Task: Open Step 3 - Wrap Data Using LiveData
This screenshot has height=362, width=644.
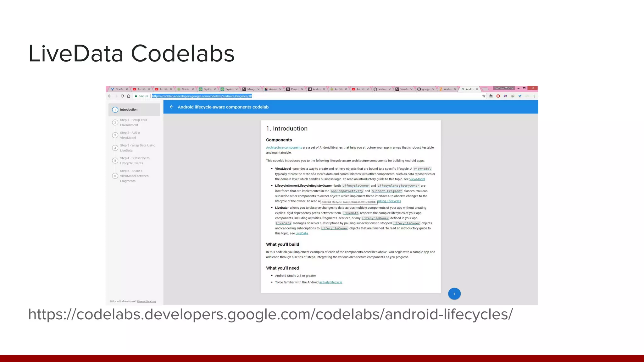Action: tap(137, 148)
